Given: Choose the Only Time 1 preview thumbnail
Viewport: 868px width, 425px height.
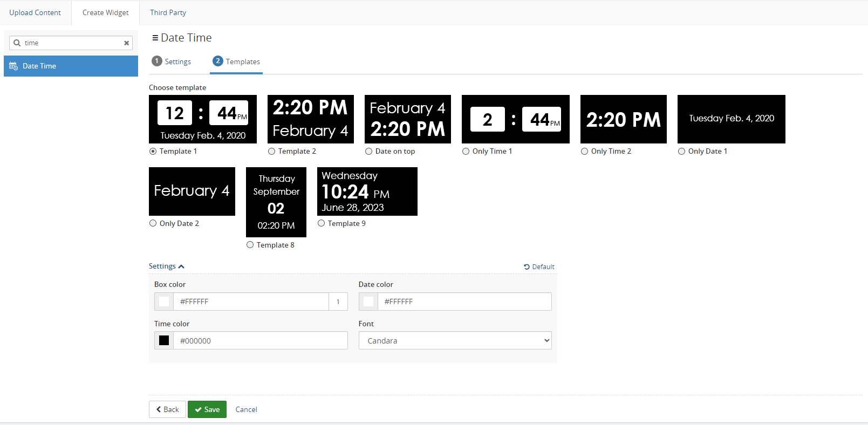Looking at the screenshot, I should [x=516, y=119].
